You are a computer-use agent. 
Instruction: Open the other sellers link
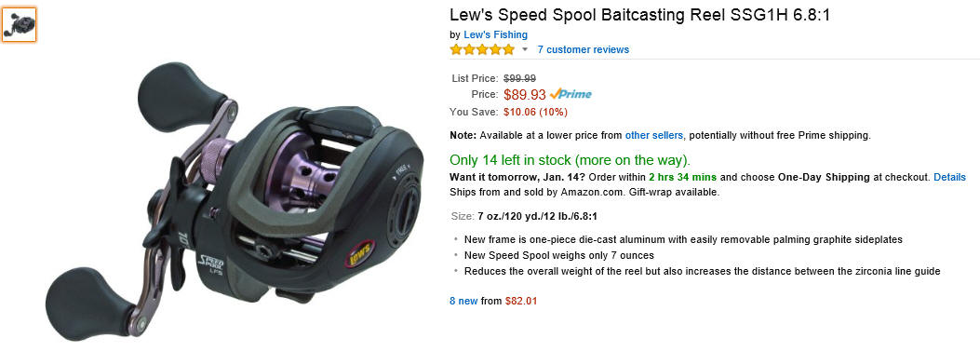tap(654, 135)
